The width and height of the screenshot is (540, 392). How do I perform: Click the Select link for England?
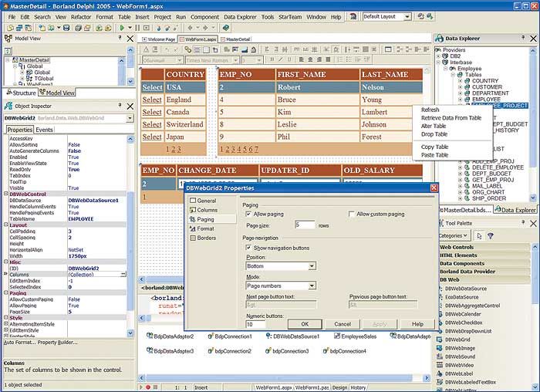tap(152, 100)
